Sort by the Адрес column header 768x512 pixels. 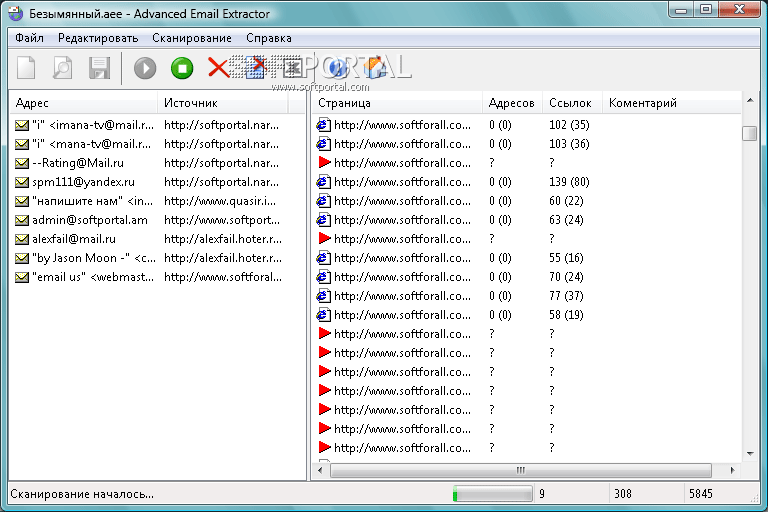coord(82,103)
